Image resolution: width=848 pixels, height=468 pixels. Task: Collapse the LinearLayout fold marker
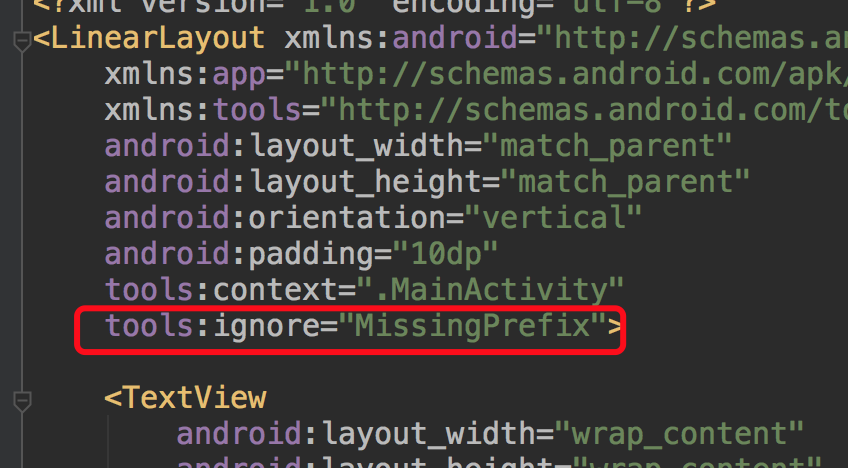[22, 41]
